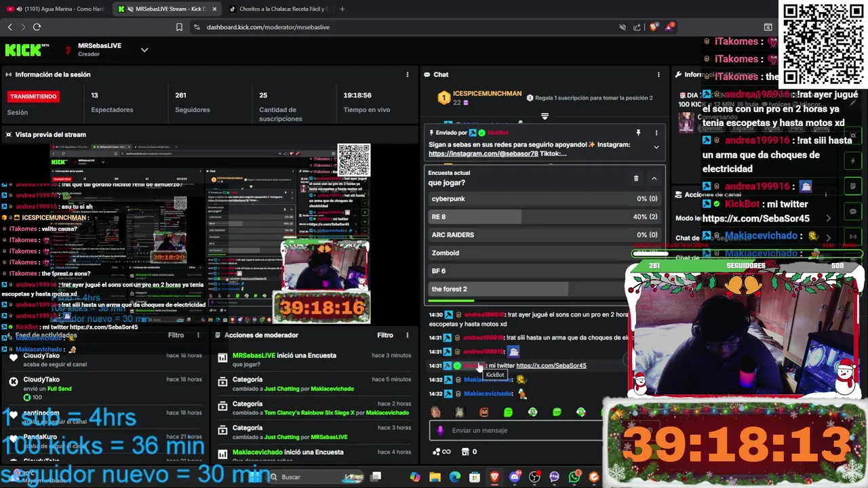Insert the orange angry emote in quick emotes
The width and height of the screenshot is (868, 488).
484,411
